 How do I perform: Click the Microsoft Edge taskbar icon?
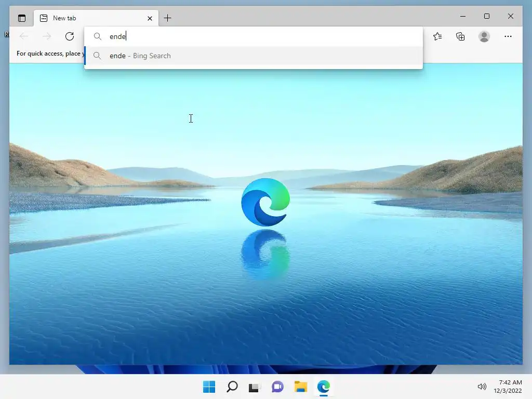pyautogui.click(x=324, y=387)
